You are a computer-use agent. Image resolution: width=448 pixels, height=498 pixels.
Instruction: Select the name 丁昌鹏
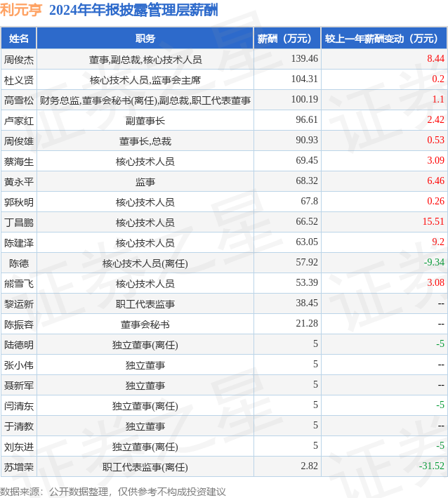pos(19,223)
